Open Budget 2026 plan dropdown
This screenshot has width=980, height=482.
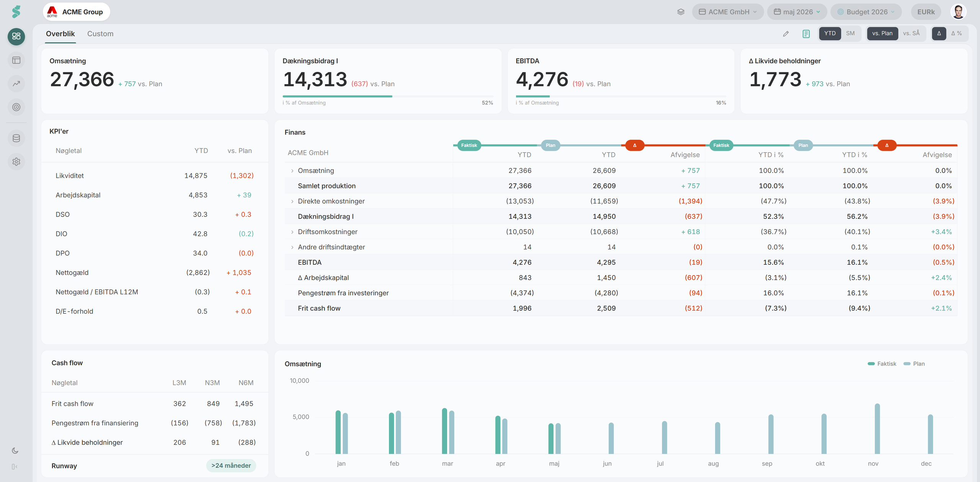click(x=866, y=12)
